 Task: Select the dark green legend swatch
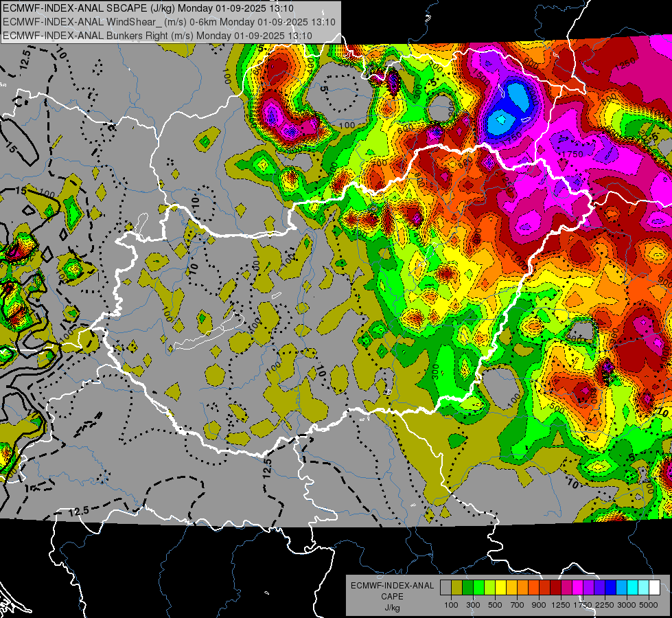[467, 588]
